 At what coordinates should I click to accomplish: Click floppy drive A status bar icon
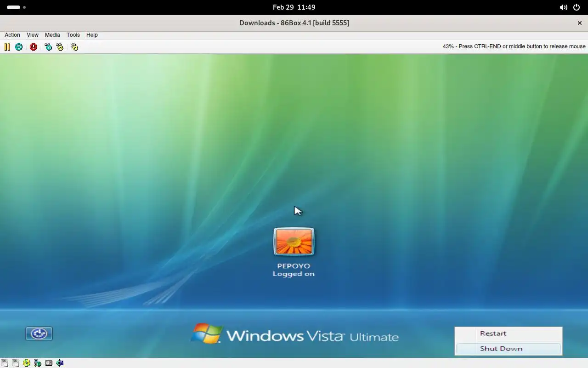5,363
